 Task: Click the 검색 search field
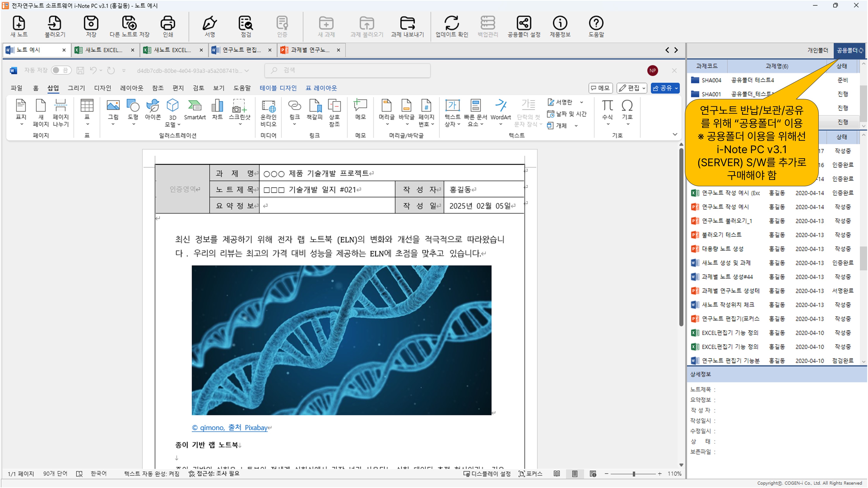347,70
